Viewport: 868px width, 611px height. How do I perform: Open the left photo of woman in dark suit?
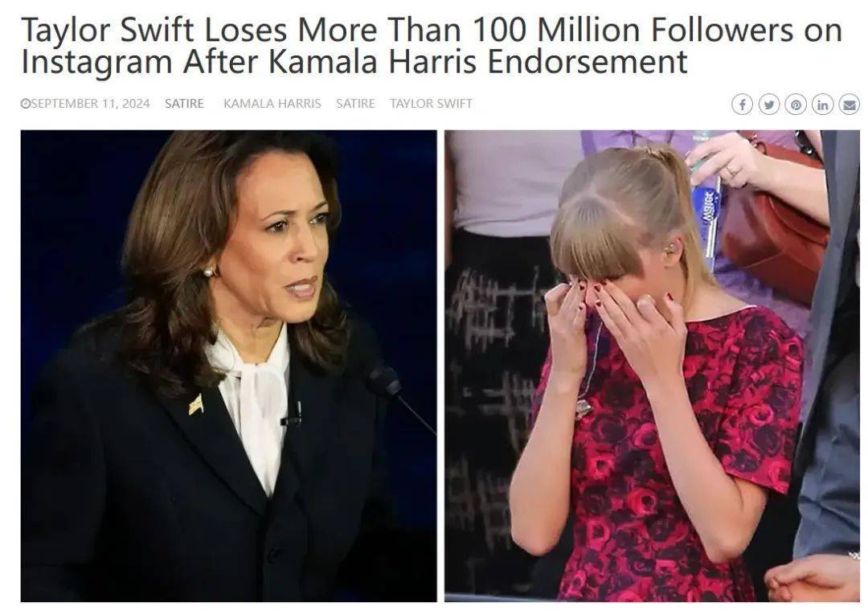[x=228, y=366]
